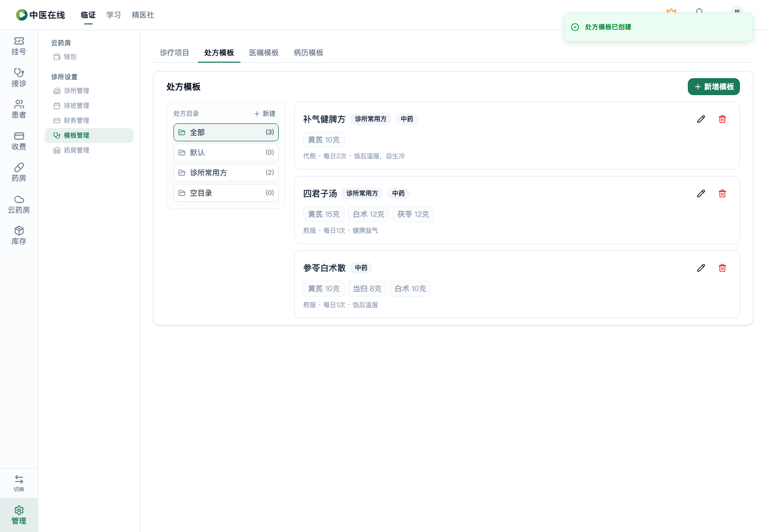
Task: Open 模板管理 settings
Action: (x=89, y=136)
